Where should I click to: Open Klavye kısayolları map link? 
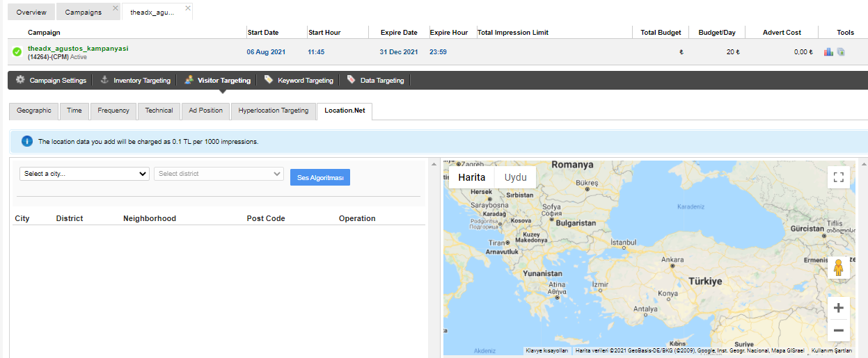(547, 351)
